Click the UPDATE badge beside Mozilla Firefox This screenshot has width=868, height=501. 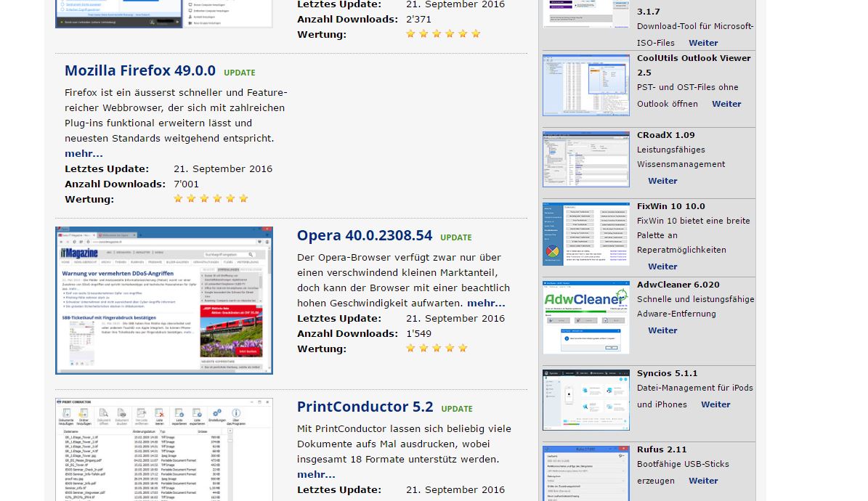tap(240, 73)
